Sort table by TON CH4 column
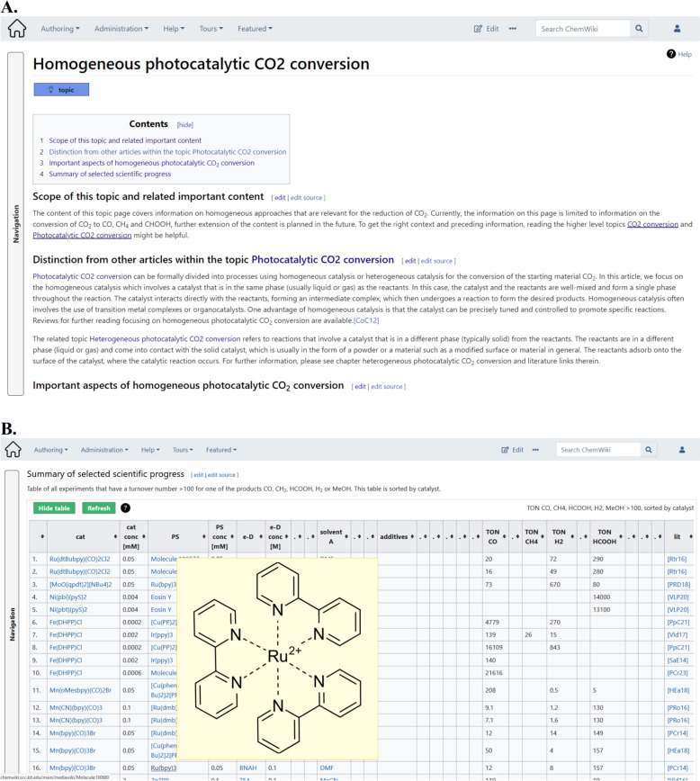The image size is (700, 781). click(542, 536)
